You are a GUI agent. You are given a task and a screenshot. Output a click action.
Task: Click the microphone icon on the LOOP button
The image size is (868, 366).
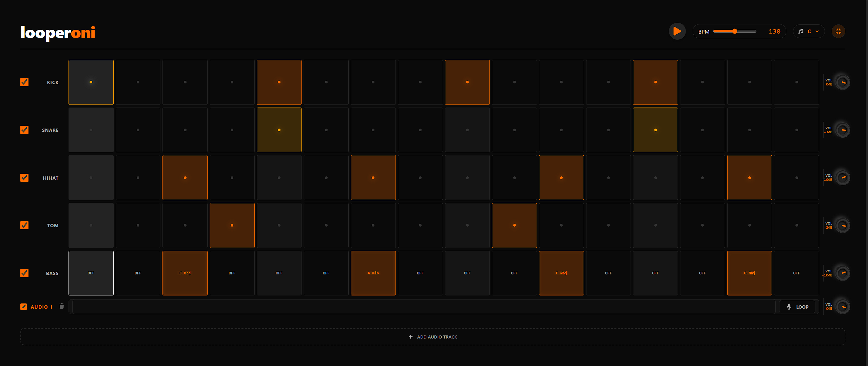pyautogui.click(x=789, y=306)
